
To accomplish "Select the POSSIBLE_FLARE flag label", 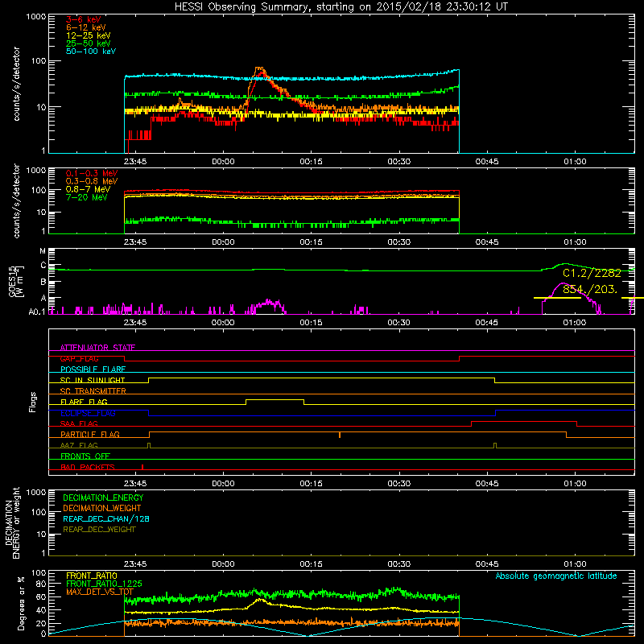I will (x=93, y=369).
